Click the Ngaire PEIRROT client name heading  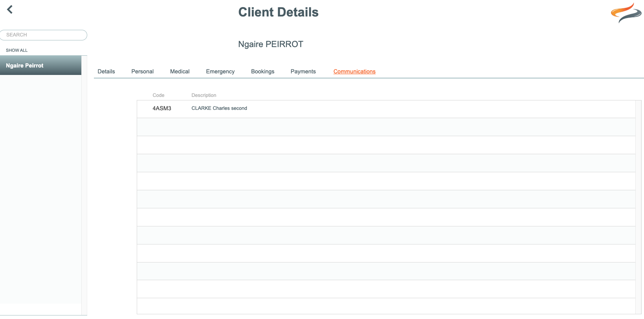click(271, 44)
